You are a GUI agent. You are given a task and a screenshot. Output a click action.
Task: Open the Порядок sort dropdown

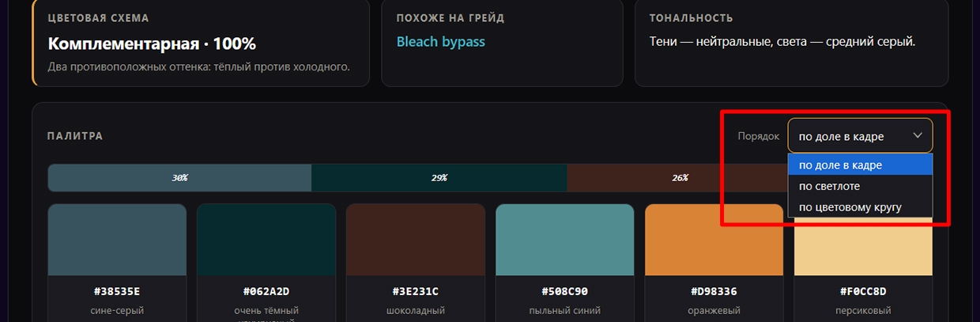860,135
